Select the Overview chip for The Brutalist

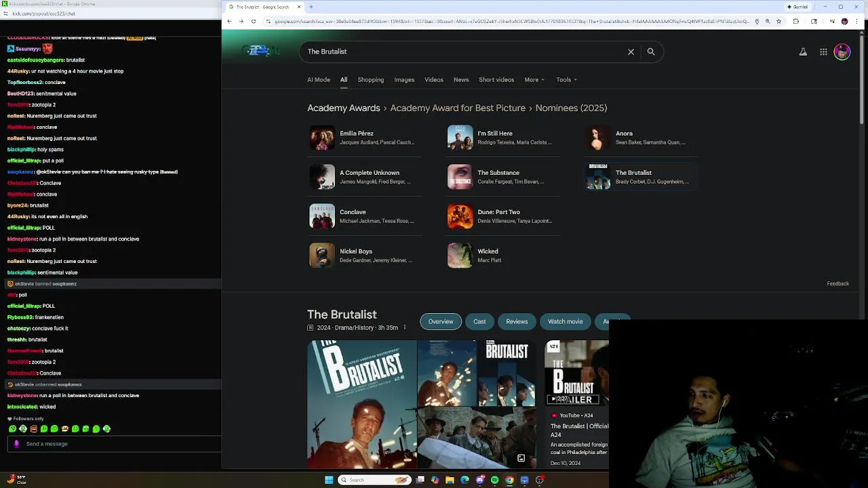click(441, 321)
